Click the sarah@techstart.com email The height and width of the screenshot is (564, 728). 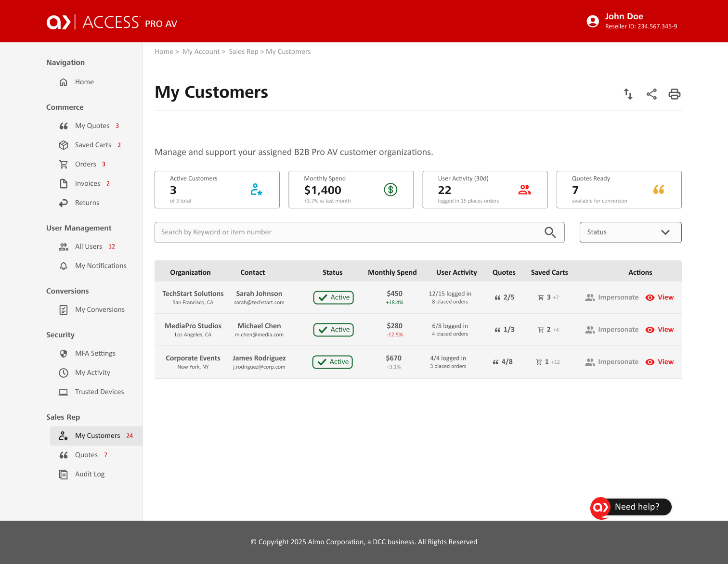259,303
